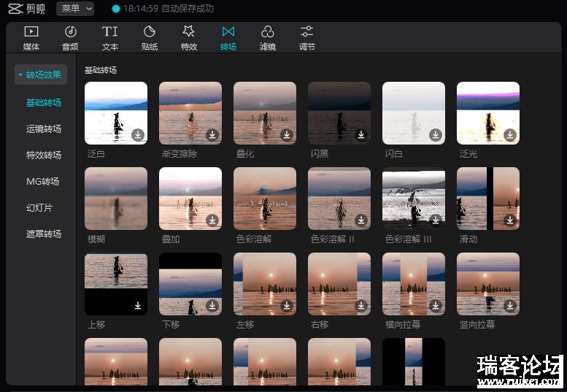This screenshot has height=392, width=567.
Task: Select the 转场 transitions tab
Action: pos(228,38)
